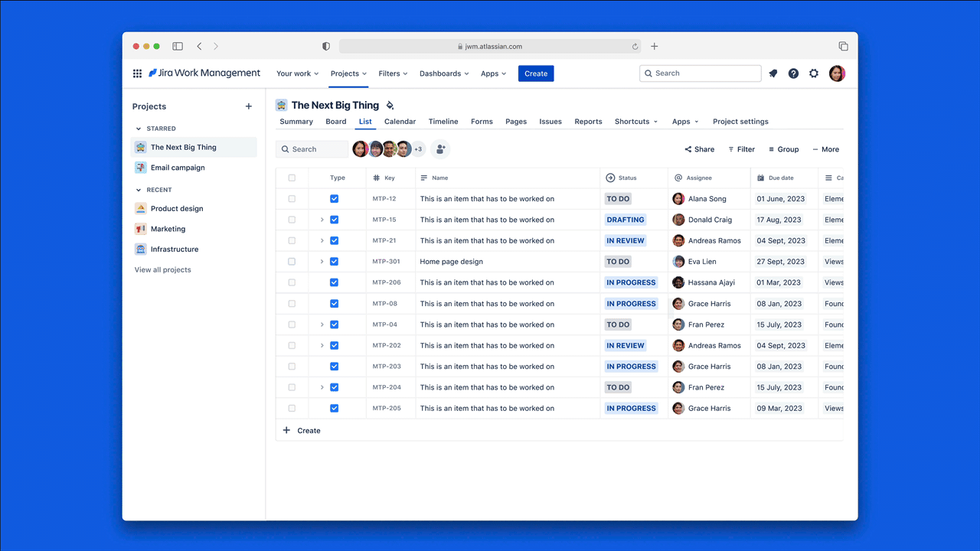Click the help question mark icon
980x551 pixels.
793,73
